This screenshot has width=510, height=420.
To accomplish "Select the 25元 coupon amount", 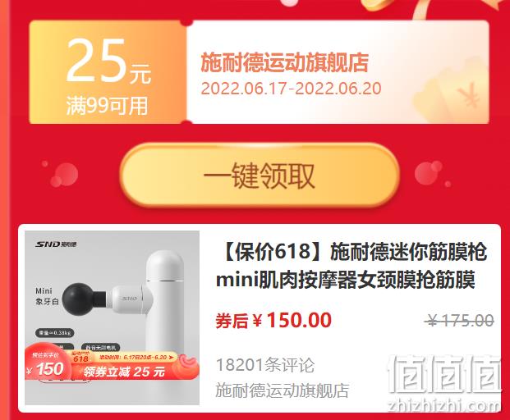I will click(108, 61).
